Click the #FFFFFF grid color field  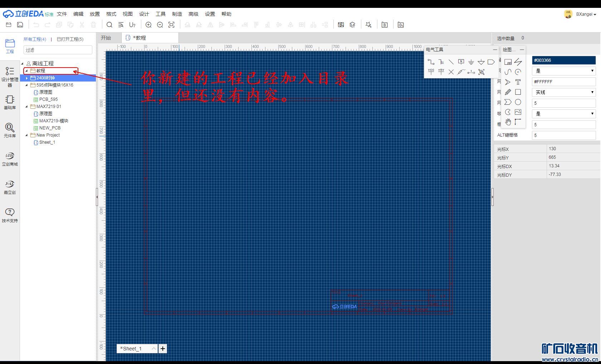(x=564, y=82)
